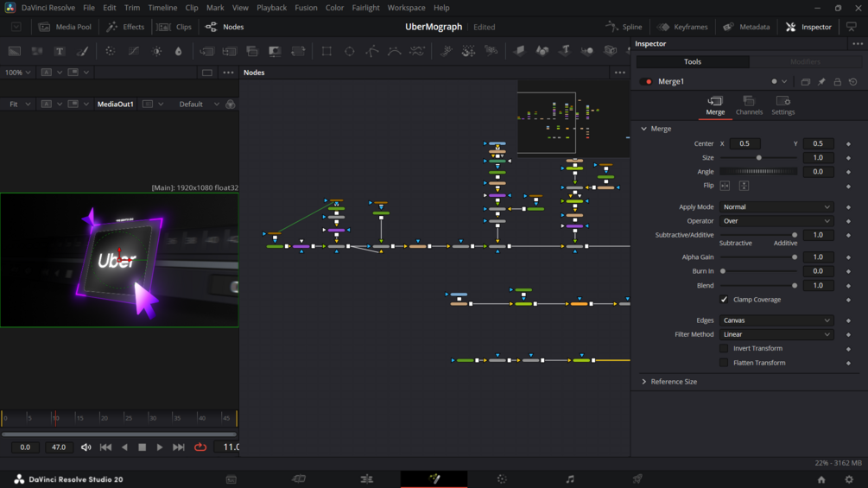This screenshot has height=488, width=868.
Task: Open project settings gear
Action: [849, 479]
